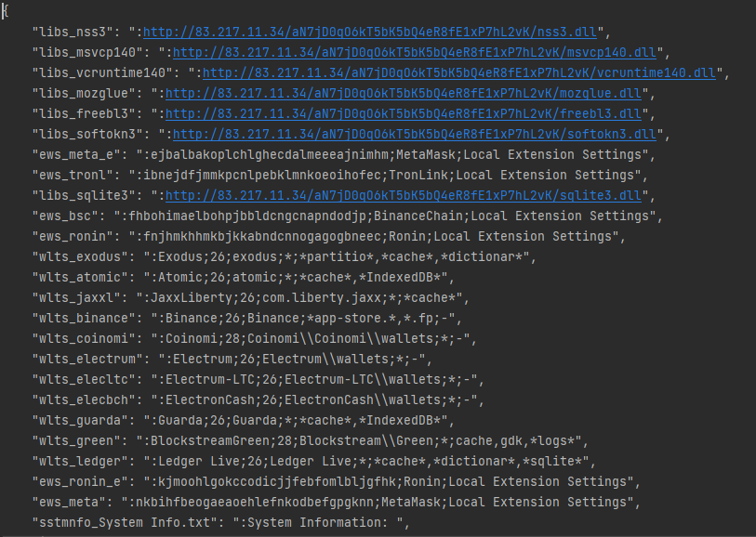Open the sqlite3.dll URL link
756x537 pixels.
[x=404, y=195]
